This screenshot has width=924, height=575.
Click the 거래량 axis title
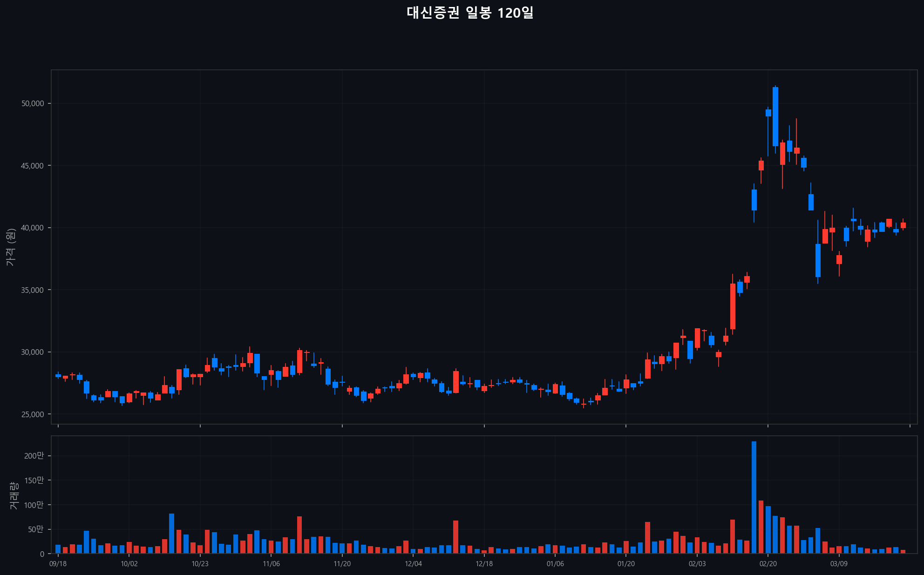tap(14, 495)
